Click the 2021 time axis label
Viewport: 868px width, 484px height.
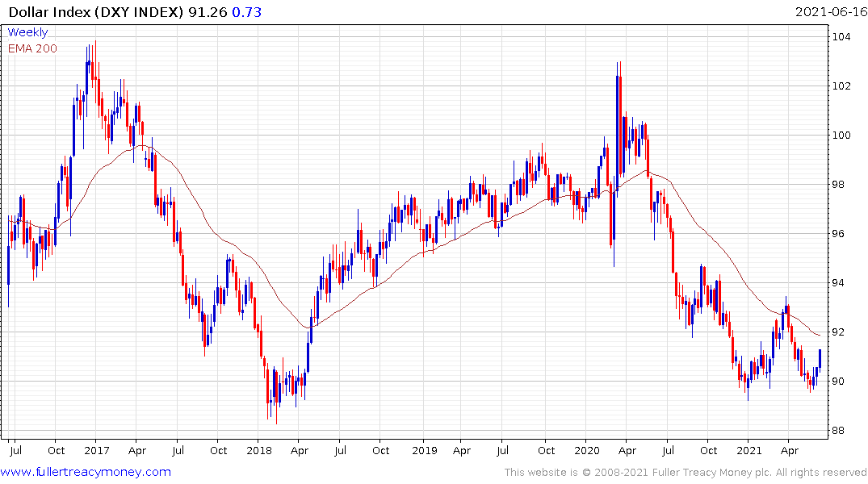pos(749,450)
